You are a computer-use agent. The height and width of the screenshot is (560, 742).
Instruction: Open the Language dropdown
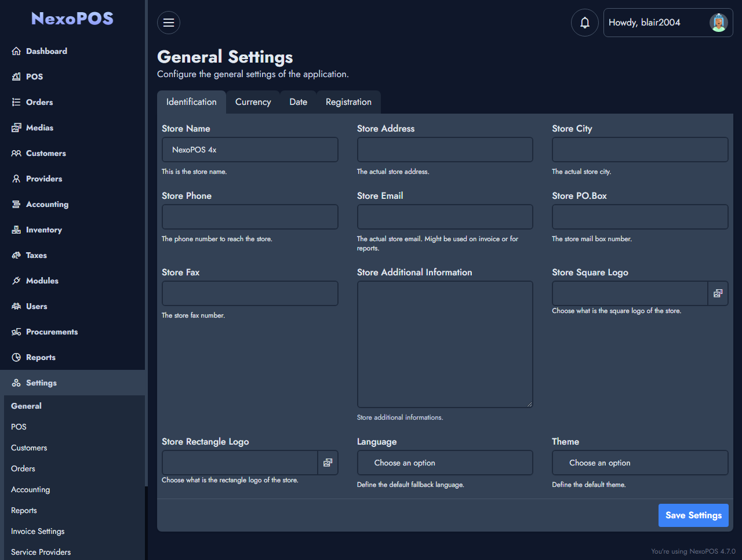(x=445, y=463)
